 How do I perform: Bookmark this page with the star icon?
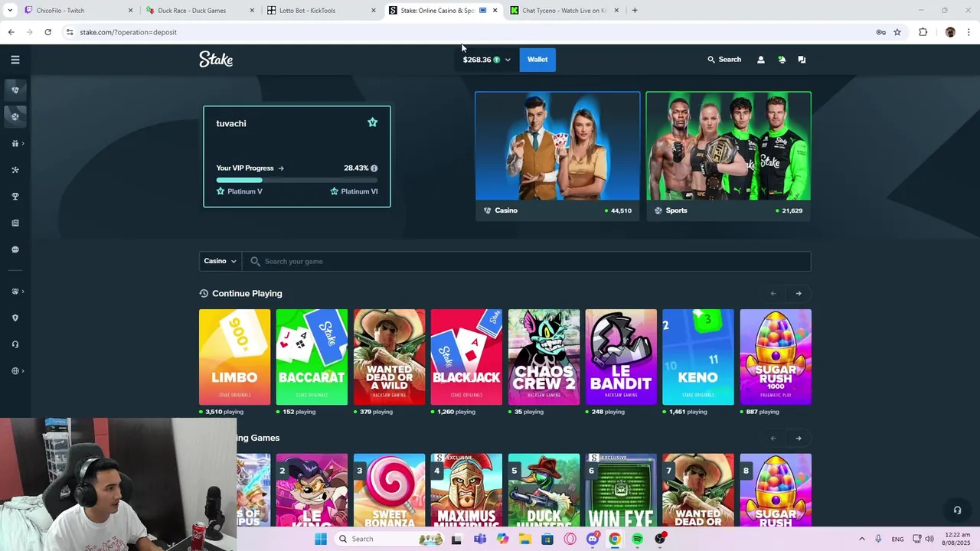(897, 32)
